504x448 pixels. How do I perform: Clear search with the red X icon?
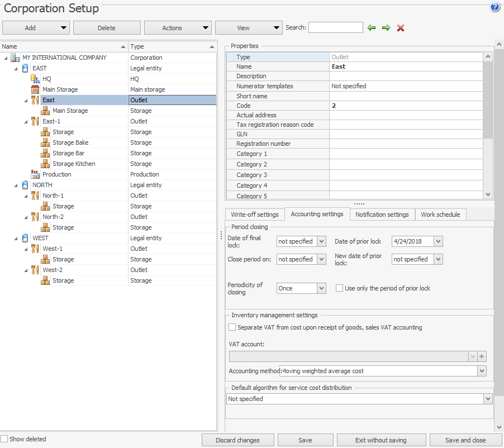(401, 28)
